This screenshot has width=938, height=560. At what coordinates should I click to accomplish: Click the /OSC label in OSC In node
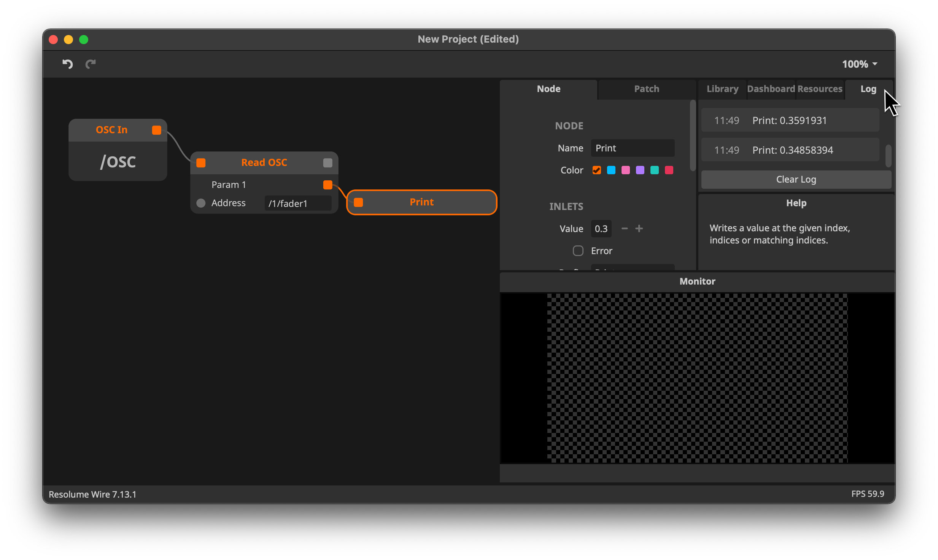(118, 162)
